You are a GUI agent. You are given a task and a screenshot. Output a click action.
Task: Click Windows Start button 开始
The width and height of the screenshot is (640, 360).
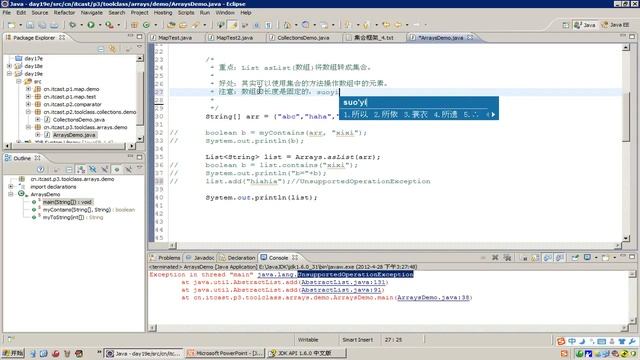point(13,353)
